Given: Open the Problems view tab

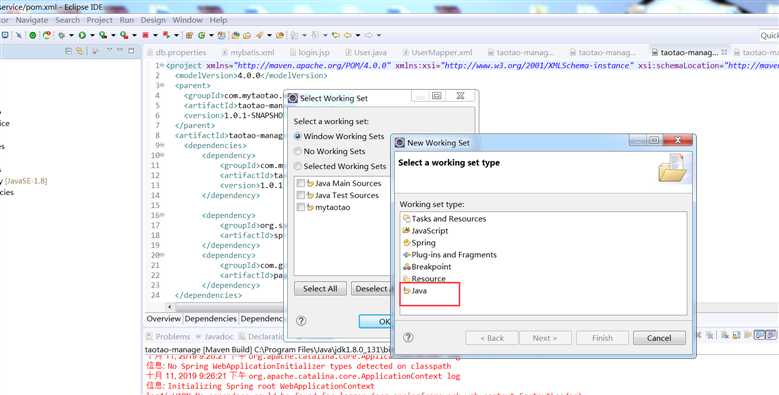Looking at the screenshot, I should pyautogui.click(x=168, y=337).
